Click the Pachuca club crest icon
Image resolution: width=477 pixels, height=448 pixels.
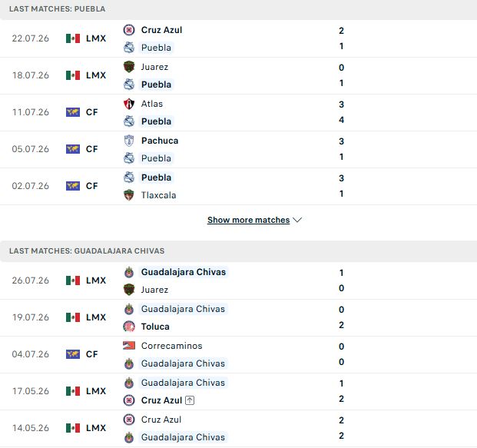click(x=129, y=141)
